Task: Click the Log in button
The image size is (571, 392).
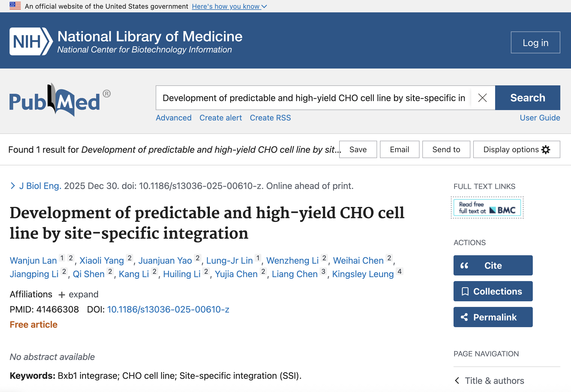Action: [535, 43]
